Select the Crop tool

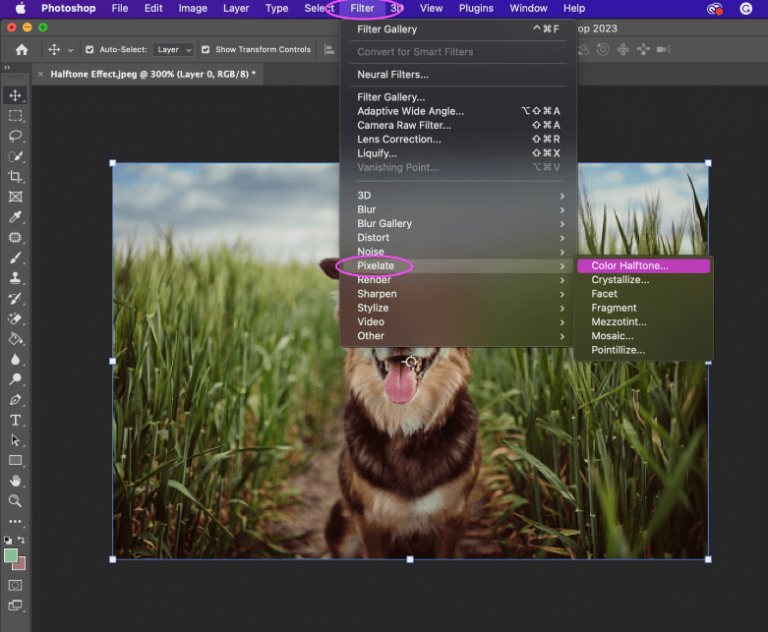pos(15,177)
